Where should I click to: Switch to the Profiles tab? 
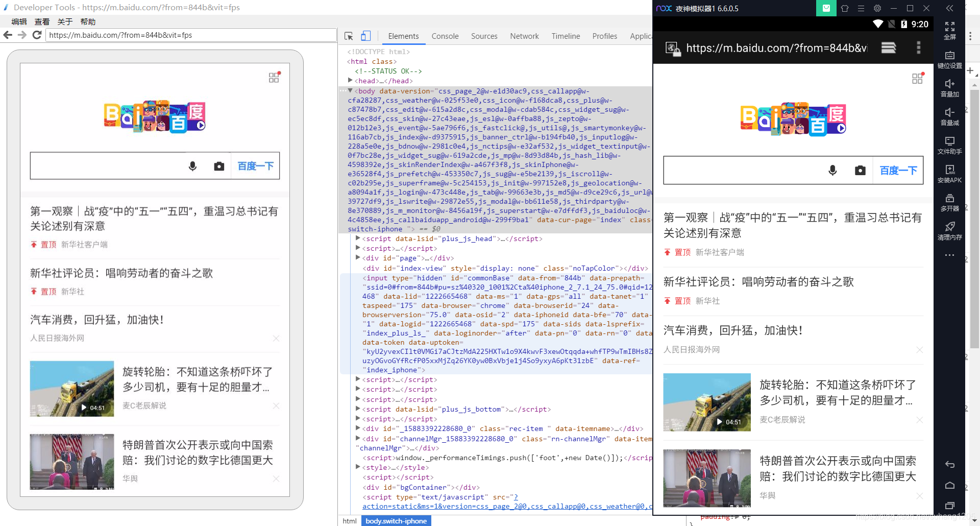605,36
